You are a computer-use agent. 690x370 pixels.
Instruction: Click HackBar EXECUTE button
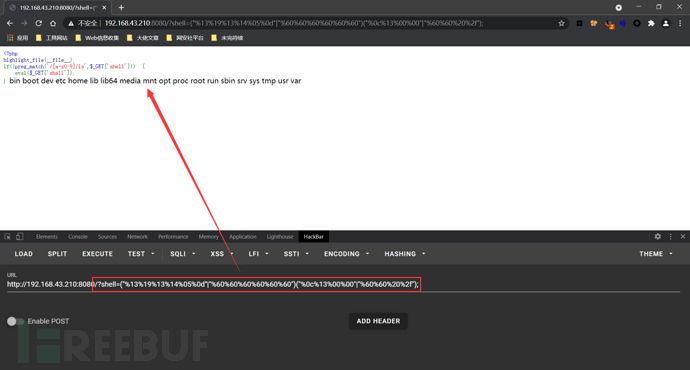coord(97,254)
